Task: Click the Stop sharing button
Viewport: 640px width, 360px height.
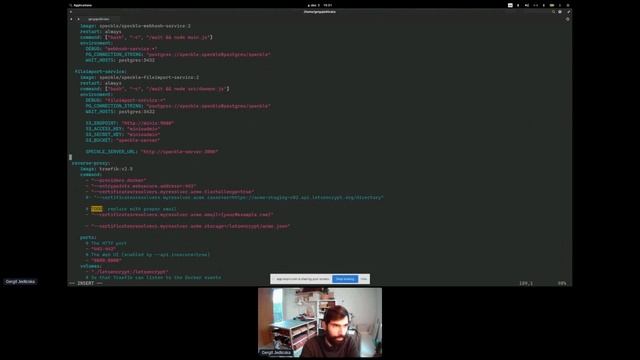Action: pos(345,279)
